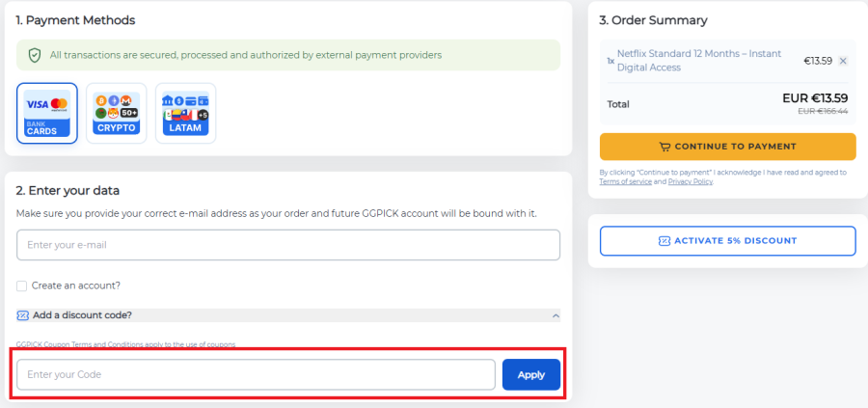The image size is (868, 408).
Task: Click Activate 5% Discount button
Action: (x=727, y=240)
